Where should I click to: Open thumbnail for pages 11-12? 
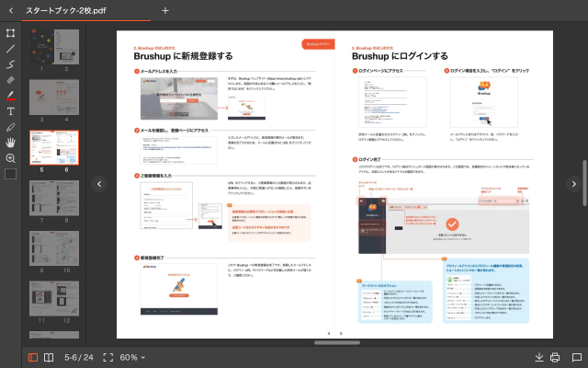click(54, 298)
